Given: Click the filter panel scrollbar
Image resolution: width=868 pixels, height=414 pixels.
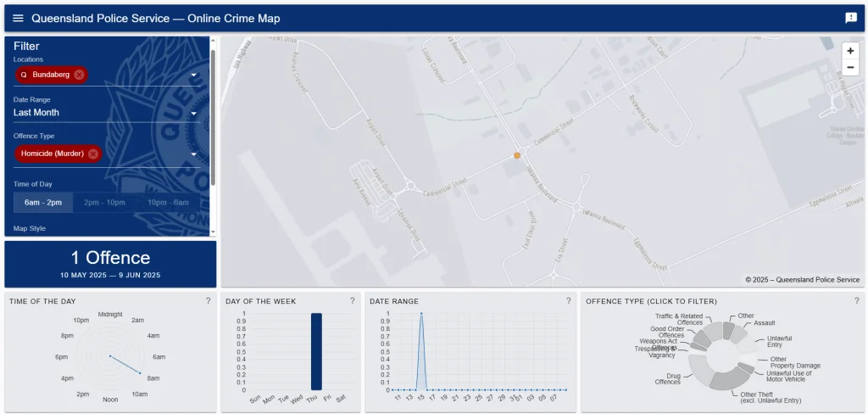Looking at the screenshot, I should (x=213, y=119).
